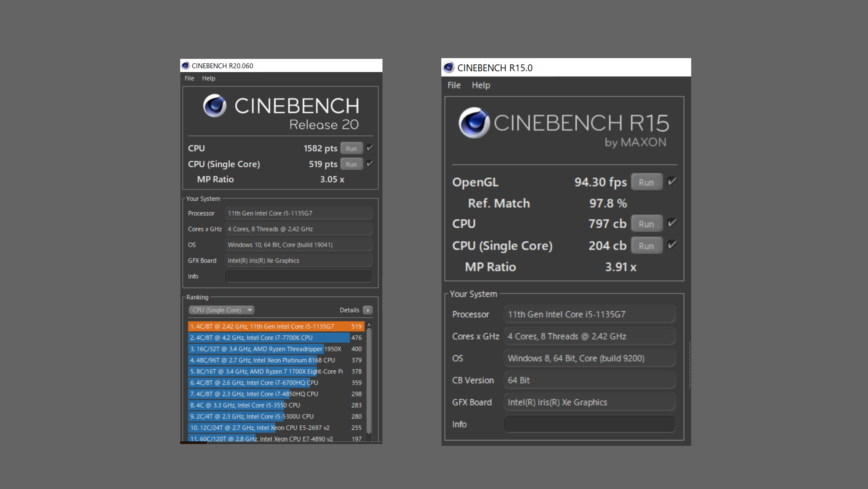
Task: Open the File menu in Cinebench R20
Action: (189, 78)
